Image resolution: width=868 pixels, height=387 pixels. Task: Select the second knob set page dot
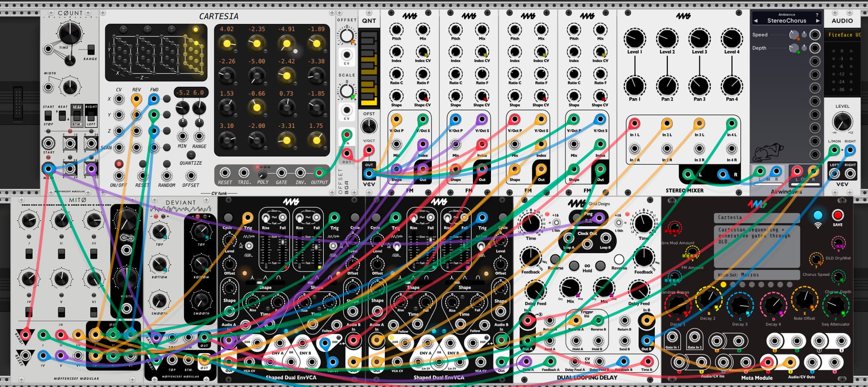(732, 284)
